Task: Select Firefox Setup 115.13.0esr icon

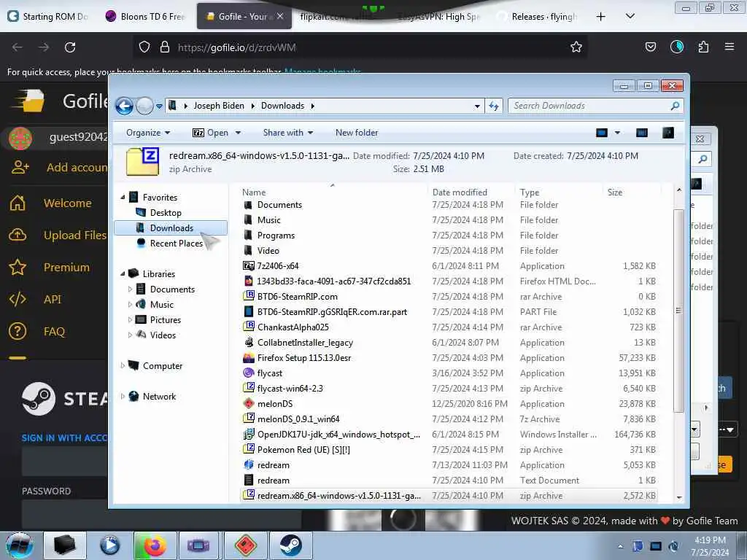Action: pos(248,357)
